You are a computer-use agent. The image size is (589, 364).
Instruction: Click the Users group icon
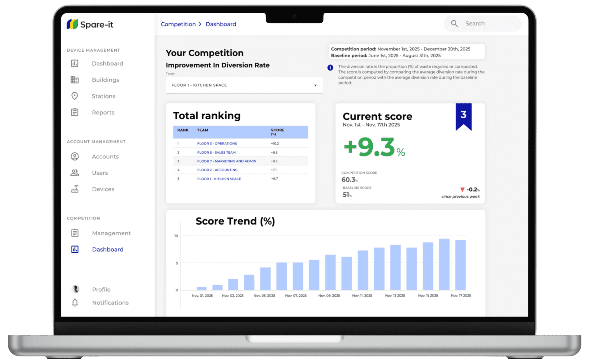coord(75,173)
